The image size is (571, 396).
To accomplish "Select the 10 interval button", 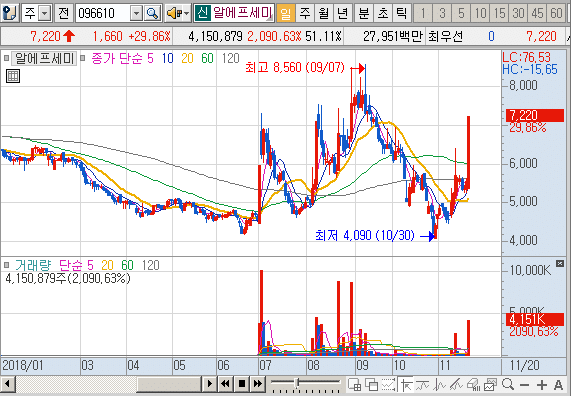I will coord(480,13).
